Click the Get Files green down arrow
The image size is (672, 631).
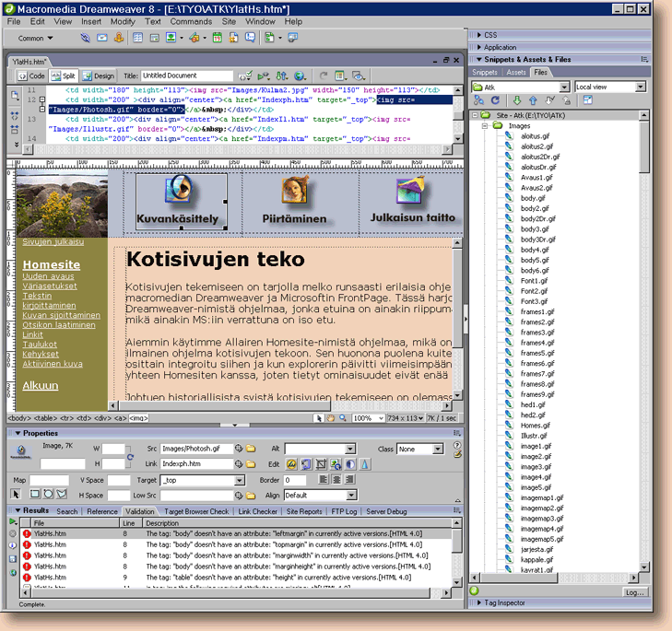coord(517,100)
